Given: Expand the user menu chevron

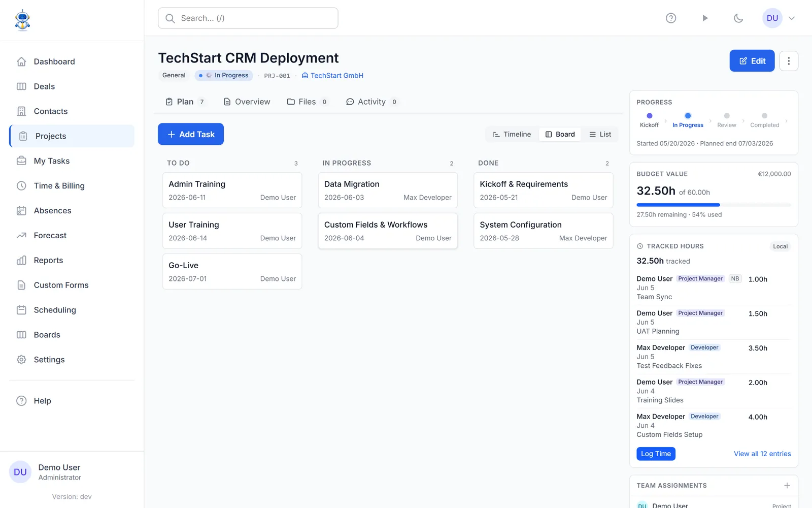Looking at the screenshot, I should 792,18.
